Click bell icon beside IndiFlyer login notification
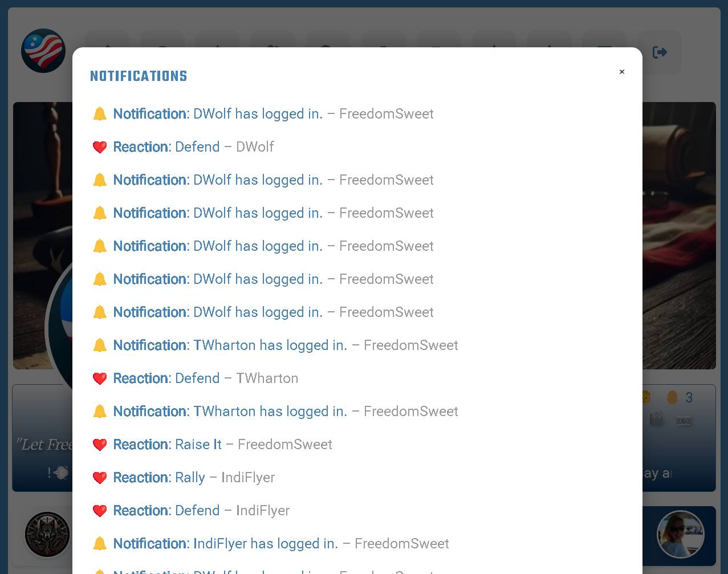The height and width of the screenshot is (574, 728). coord(100,544)
